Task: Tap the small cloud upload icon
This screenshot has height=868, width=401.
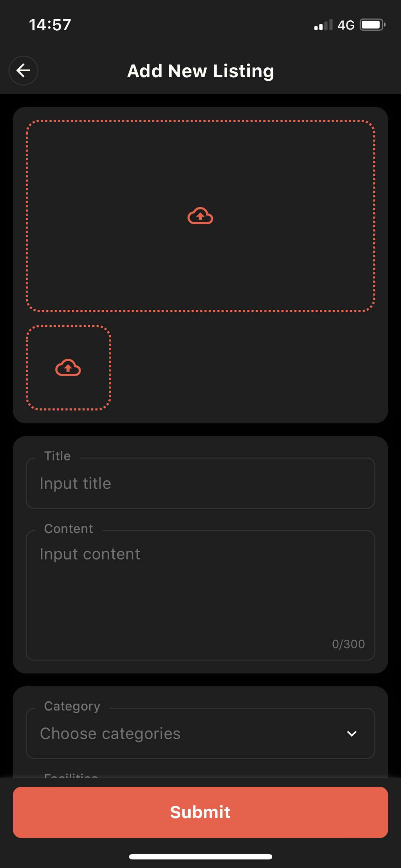Action: pos(68,368)
